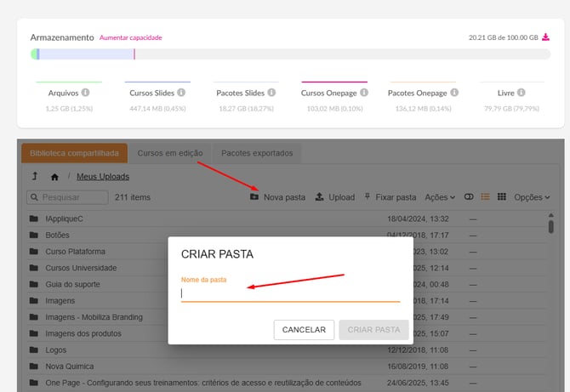Switch to list view layout

pyautogui.click(x=485, y=197)
